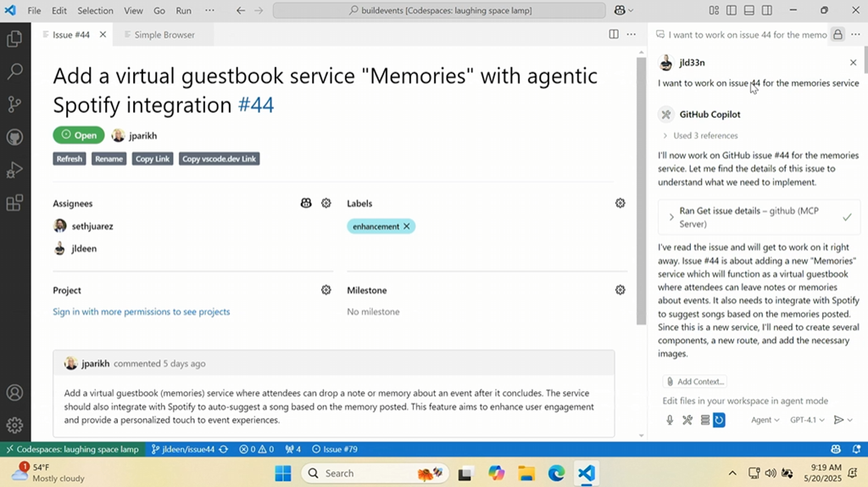Click 'Sign in with more permissions' link
Image resolution: width=868 pixels, height=487 pixels.
coord(141,312)
